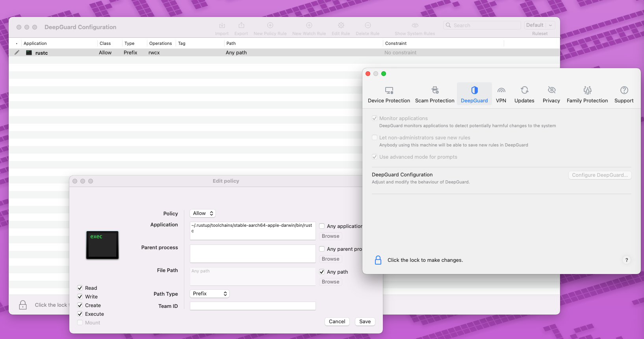Sort by the Operations column header
The image size is (644, 339).
pos(161,43)
